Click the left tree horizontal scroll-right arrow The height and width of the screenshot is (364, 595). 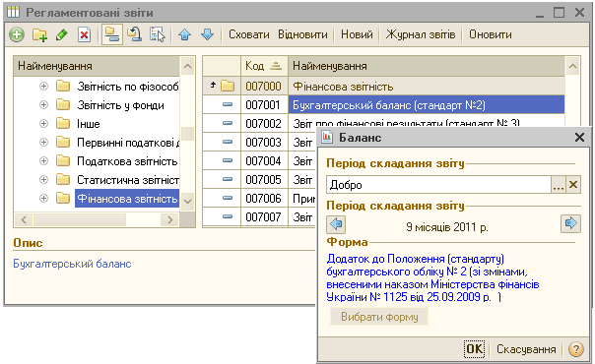170,219
